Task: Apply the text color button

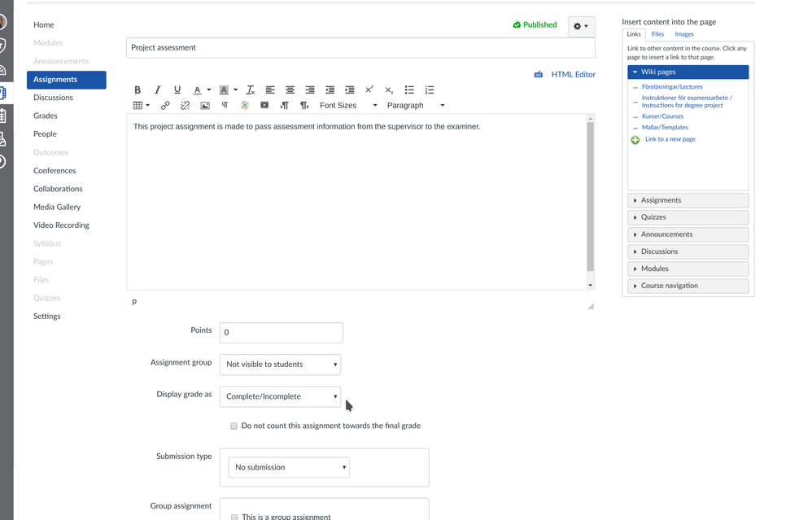Action: (197, 90)
